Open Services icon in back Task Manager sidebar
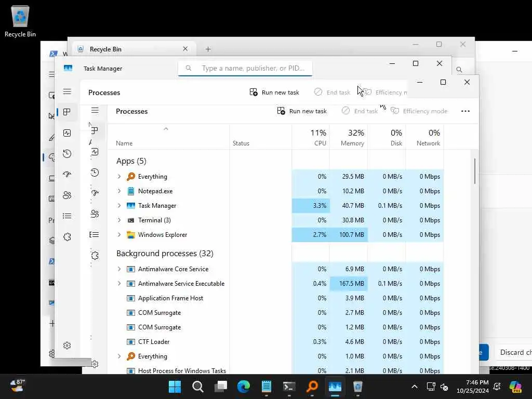Image resolution: width=532 pixels, height=399 pixels. coord(67,237)
